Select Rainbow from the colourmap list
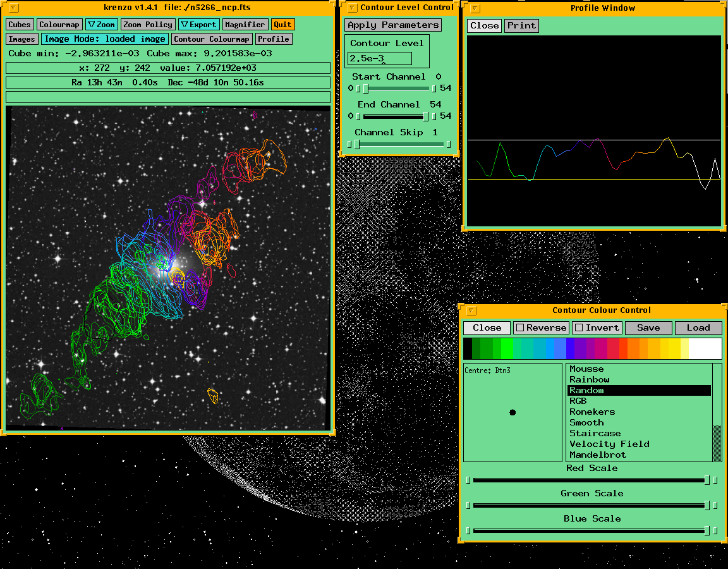The height and width of the screenshot is (569, 728). coord(589,380)
